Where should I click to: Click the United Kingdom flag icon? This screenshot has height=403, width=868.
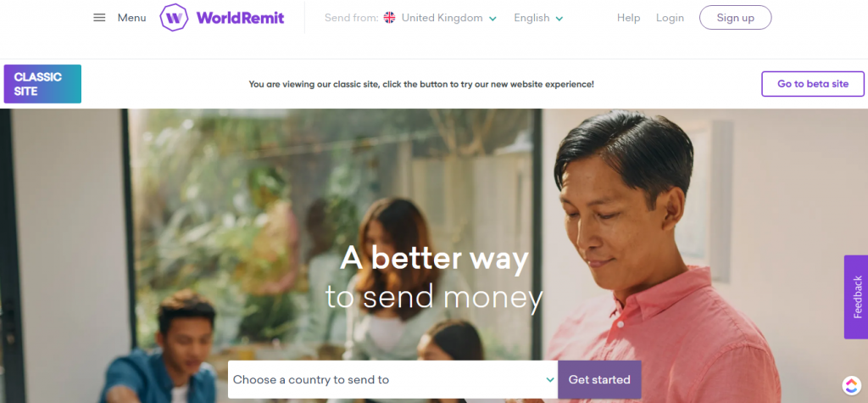[390, 18]
